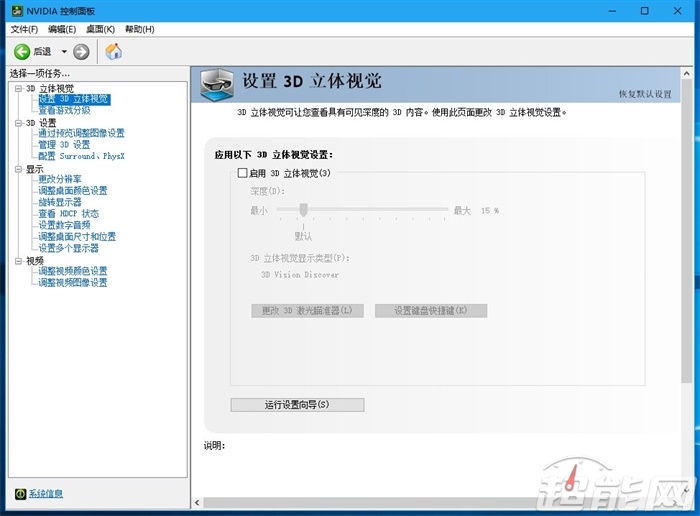Viewport: 700px width, 516px height.
Task: Open 配置 Surround、PhysX
Action: coord(81,156)
